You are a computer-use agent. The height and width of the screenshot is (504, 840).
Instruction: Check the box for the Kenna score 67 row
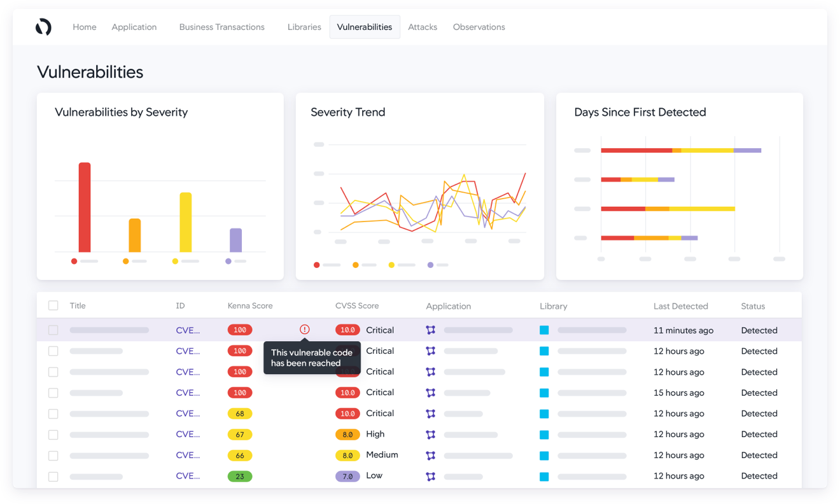53,435
